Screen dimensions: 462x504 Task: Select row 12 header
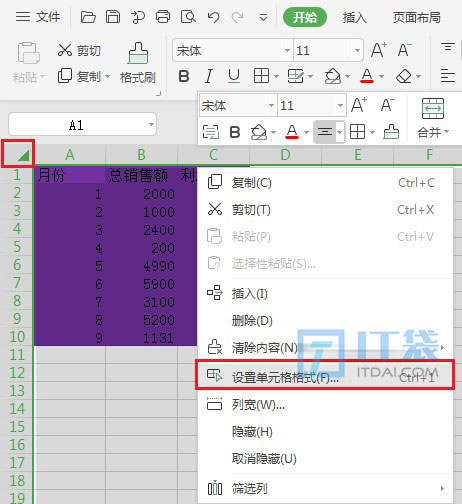pos(17,373)
